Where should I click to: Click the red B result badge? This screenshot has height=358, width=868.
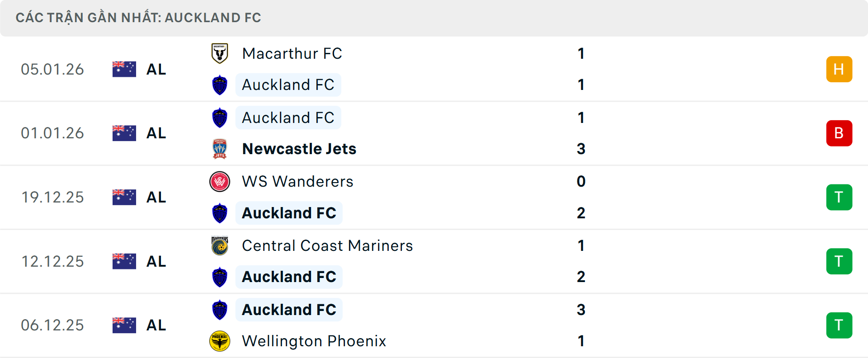coord(839,133)
